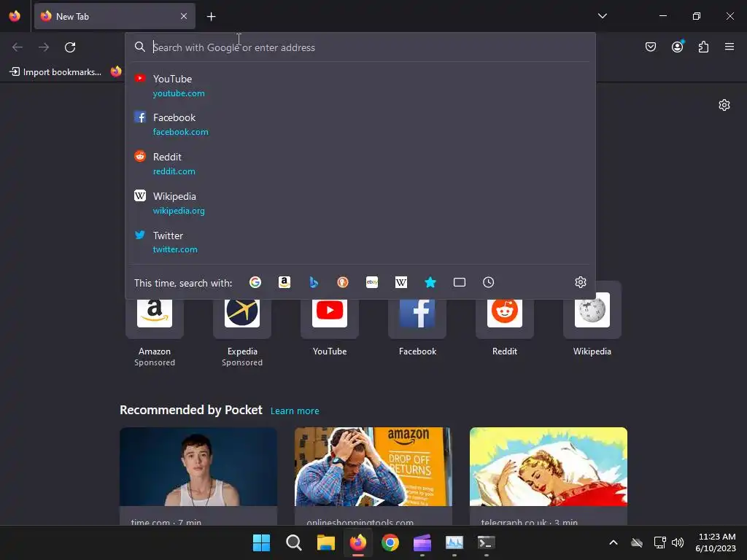Show hidden system tray icons
Image resolution: width=747 pixels, height=560 pixels.
[x=614, y=542]
